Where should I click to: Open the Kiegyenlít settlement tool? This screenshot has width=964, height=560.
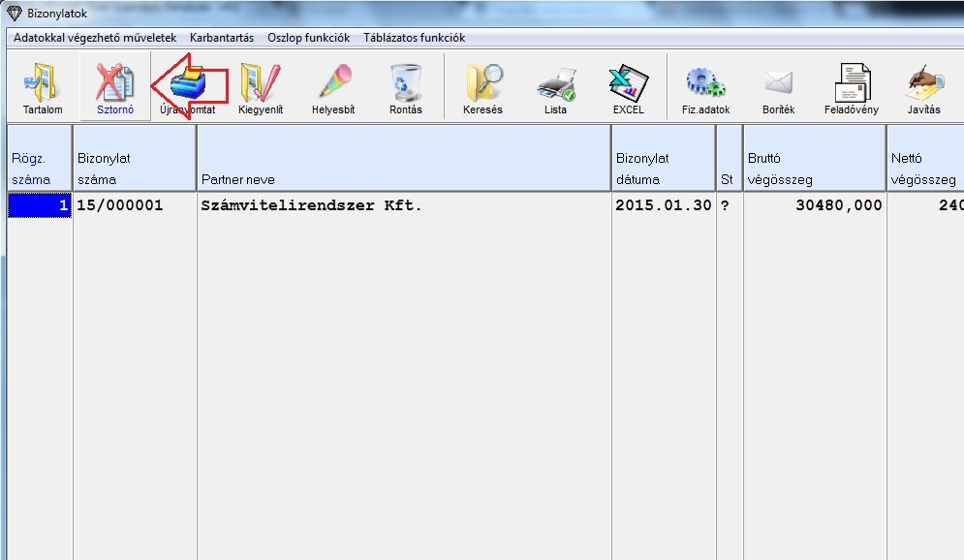click(x=260, y=86)
